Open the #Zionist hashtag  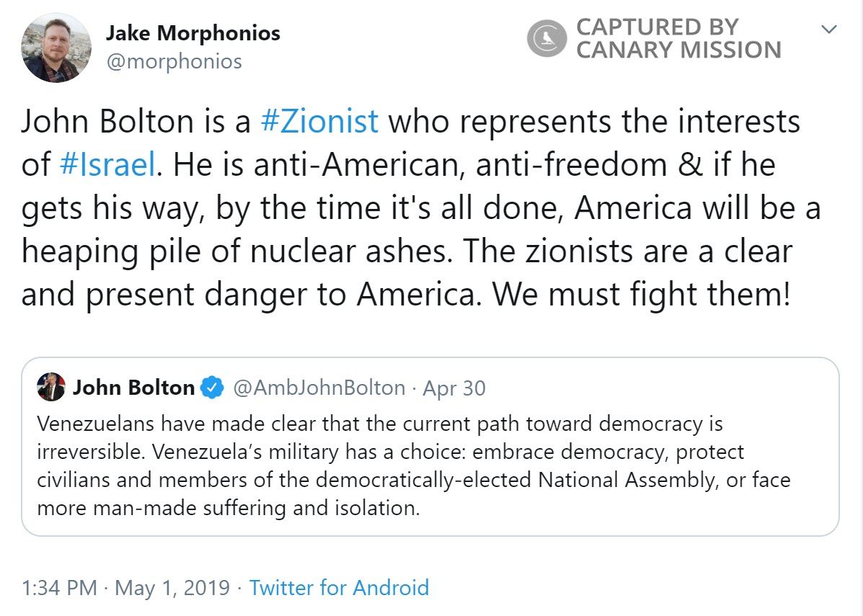pos(318,122)
